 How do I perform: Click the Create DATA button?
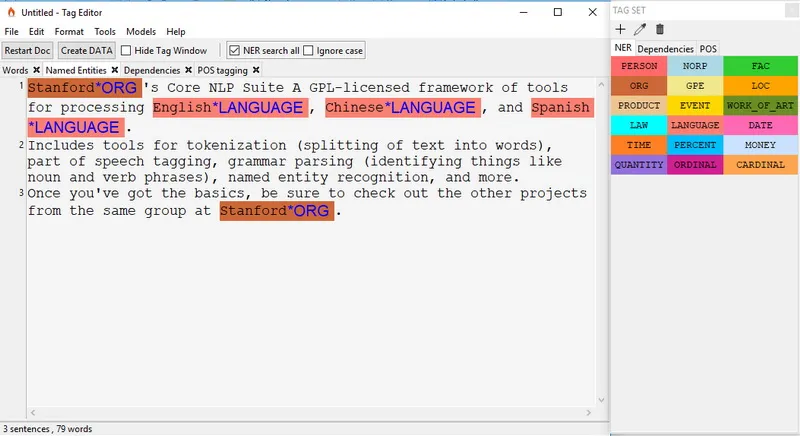pos(87,50)
